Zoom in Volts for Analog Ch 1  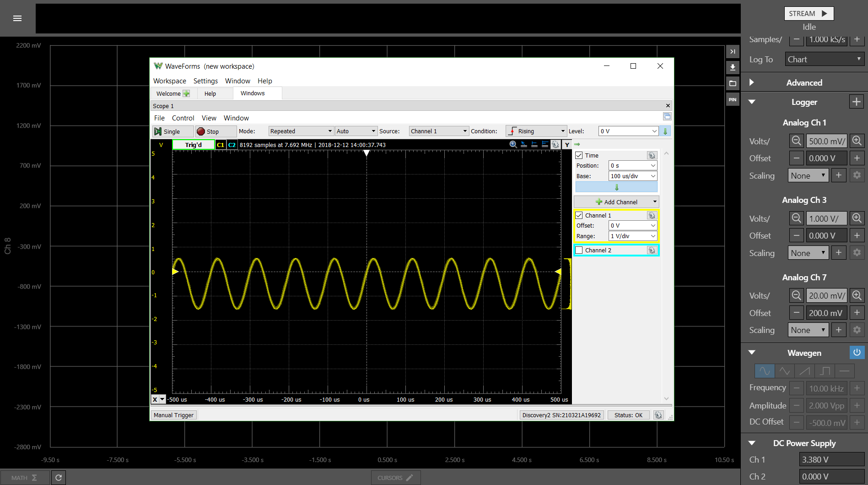[x=857, y=141]
